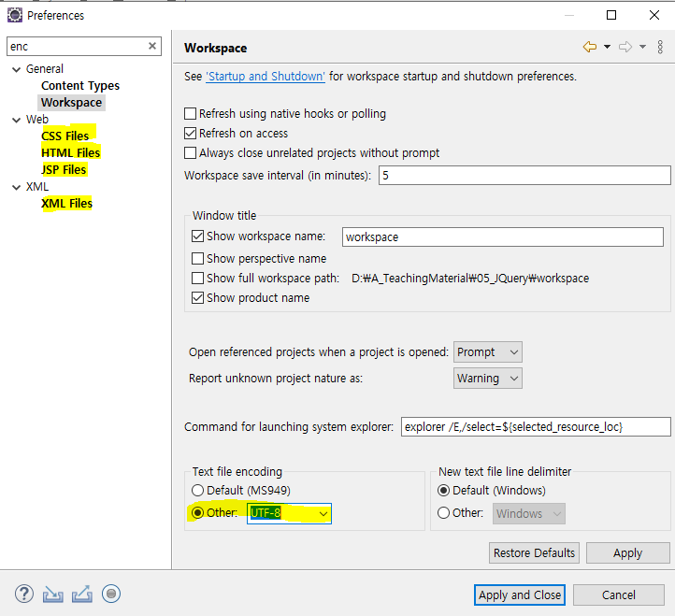This screenshot has width=675, height=616.
Task: Collapse the XML tree node
Action: 16,187
